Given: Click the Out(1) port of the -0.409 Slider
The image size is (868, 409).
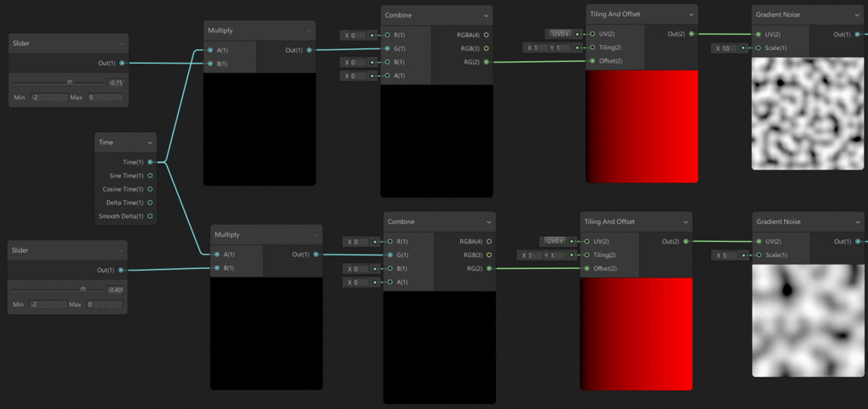Looking at the screenshot, I should coord(120,271).
